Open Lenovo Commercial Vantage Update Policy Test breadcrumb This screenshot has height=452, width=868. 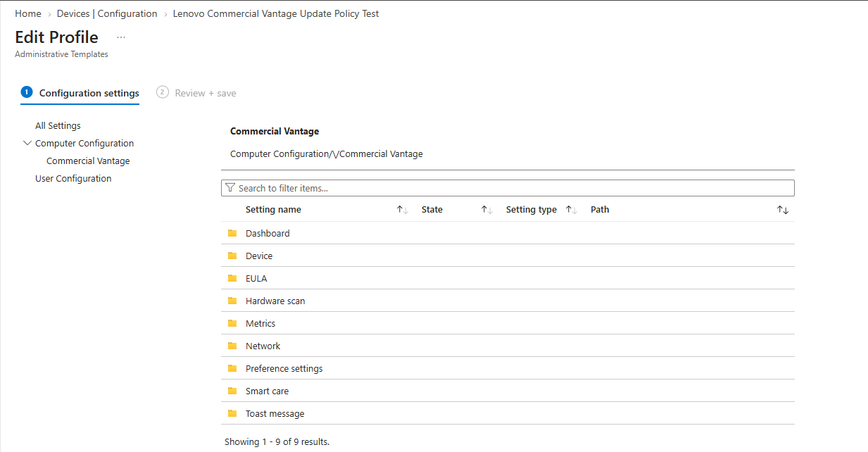[x=276, y=13]
